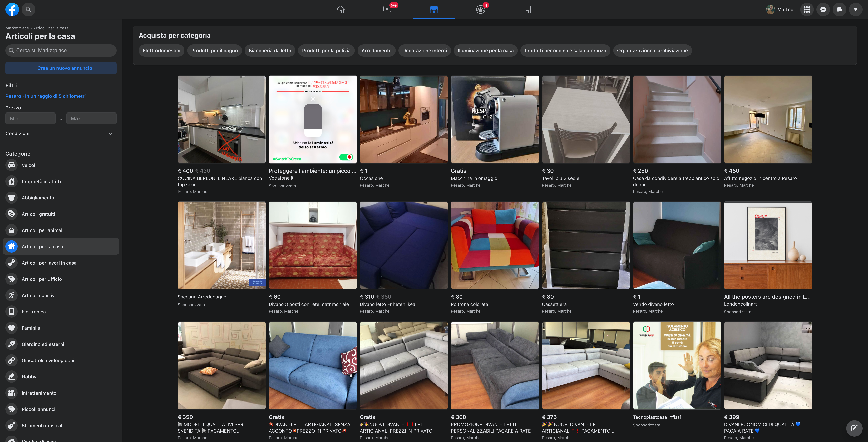Screen dimensions: 868x442
Task: Select the Articoli per la casa category
Action: pos(61,247)
